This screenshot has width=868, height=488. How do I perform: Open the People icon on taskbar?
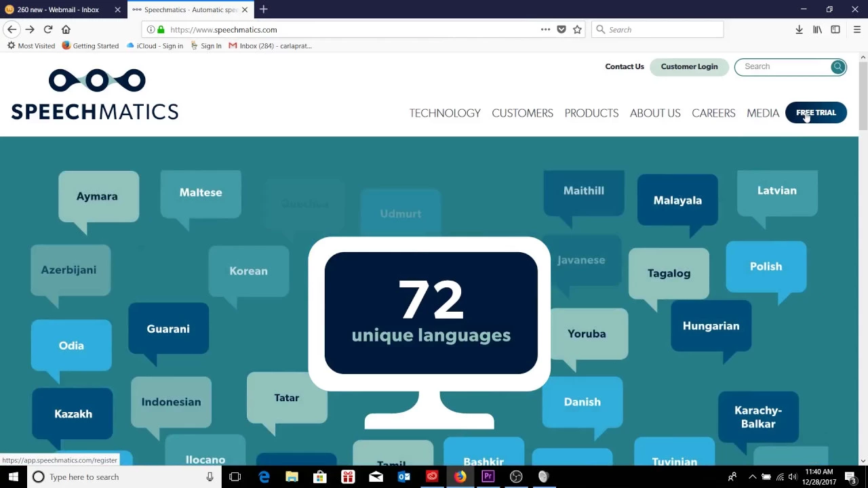point(732,477)
